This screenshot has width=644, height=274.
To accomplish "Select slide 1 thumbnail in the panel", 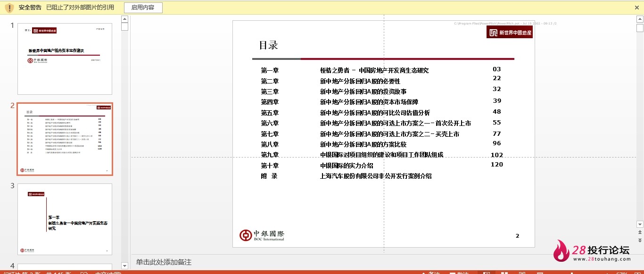I will pyautogui.click(x=65, y=59).
